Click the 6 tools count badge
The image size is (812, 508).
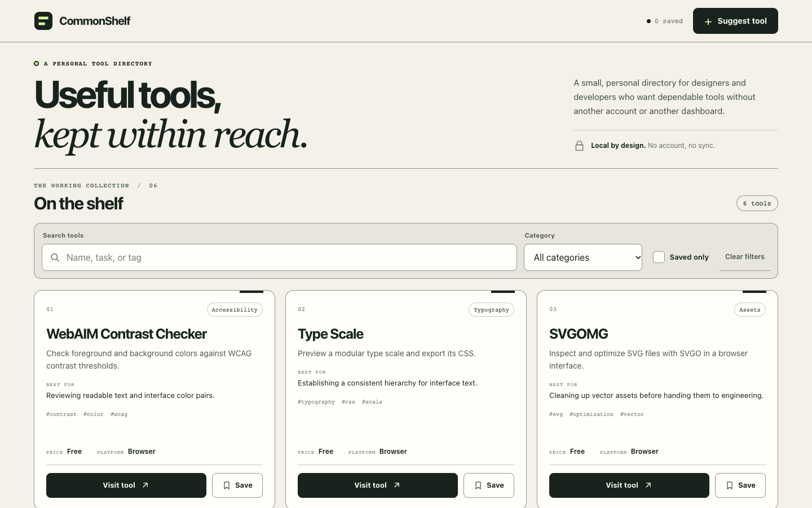(757, 203)
